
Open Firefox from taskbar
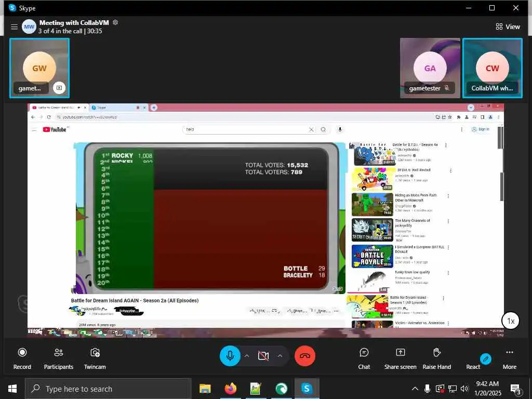click(x=230, y=389)
